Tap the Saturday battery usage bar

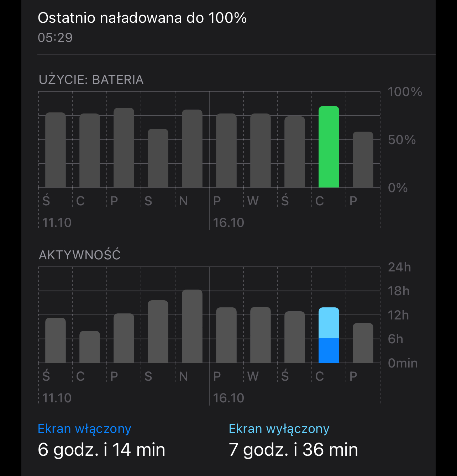pyautogui.click(x=158, y=158)
